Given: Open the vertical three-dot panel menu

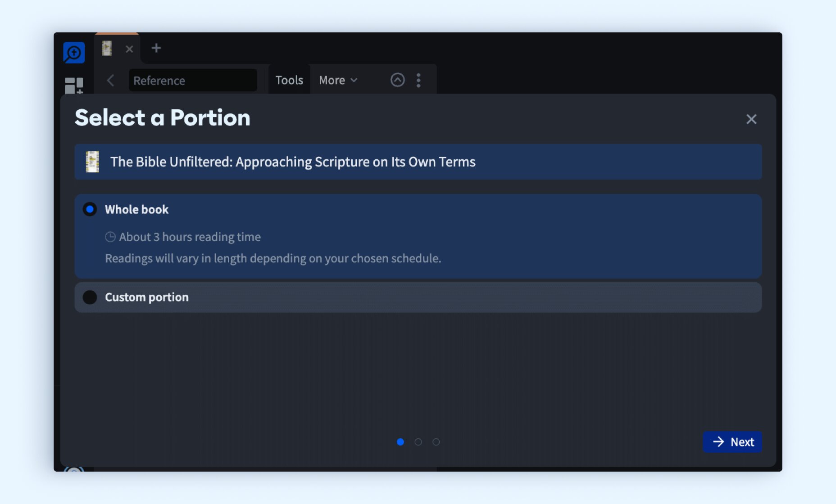Looking at the screenshot, I should 419,80.
